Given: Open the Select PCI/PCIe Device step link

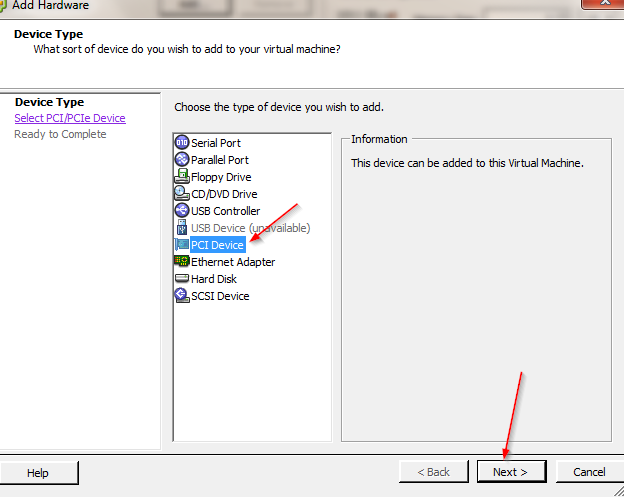Looking at the screenshot, I should pos(70,118).
